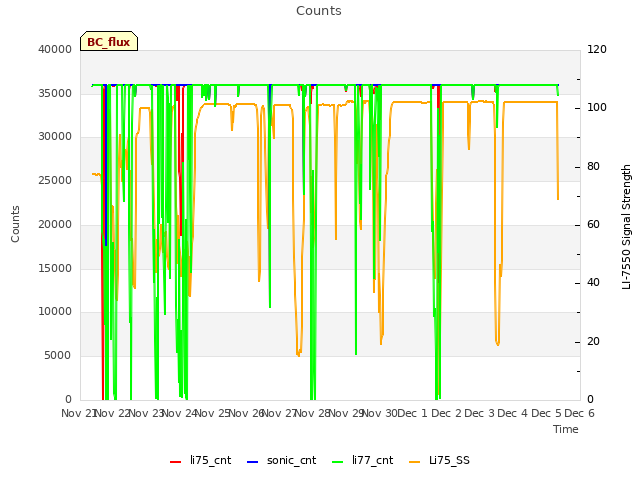Click the 40 tick on right axis
This screenshot has height=480, width=640.
pyautogui.click(x=593, y=283)
